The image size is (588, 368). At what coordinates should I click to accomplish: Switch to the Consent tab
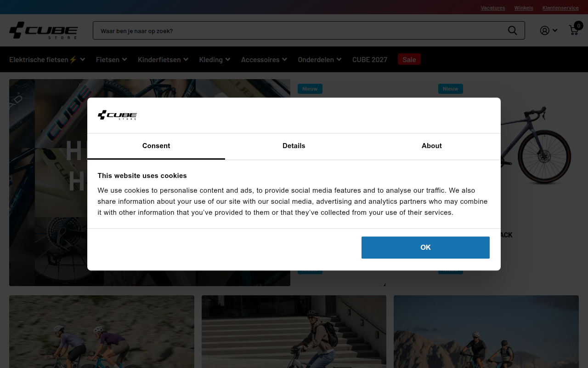click(x=156, y=146)
